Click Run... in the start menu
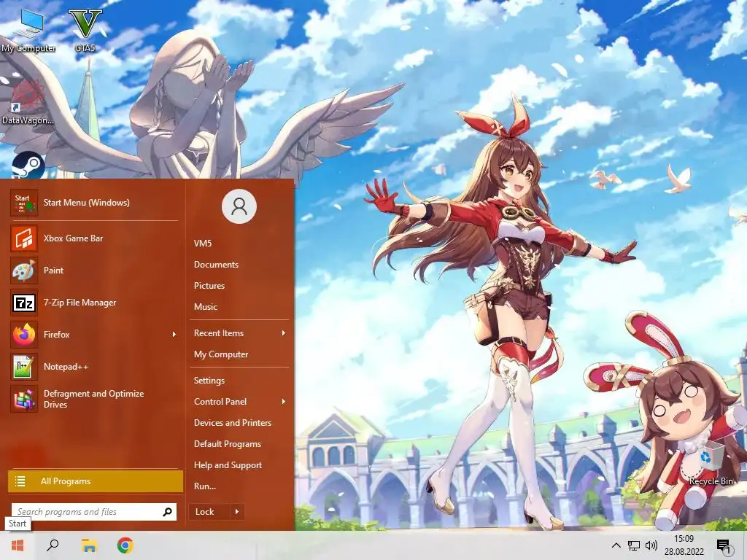This screenshot has width=747, height=560. click(x=205, y=486)
